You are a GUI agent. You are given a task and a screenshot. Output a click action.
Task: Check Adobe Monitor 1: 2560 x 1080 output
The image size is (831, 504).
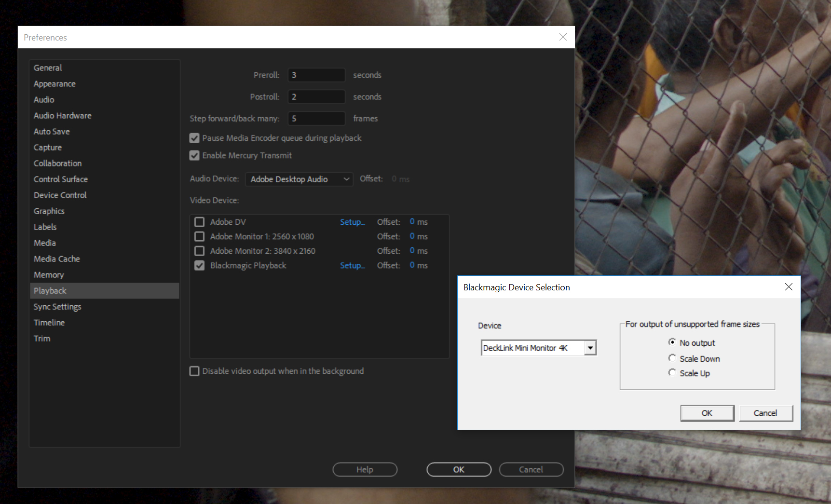tap(199, 236)
